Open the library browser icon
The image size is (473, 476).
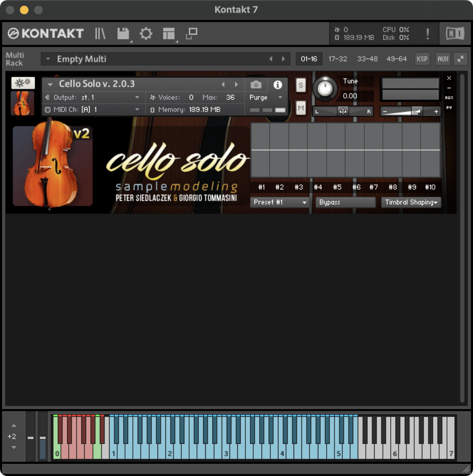point(100,33)
